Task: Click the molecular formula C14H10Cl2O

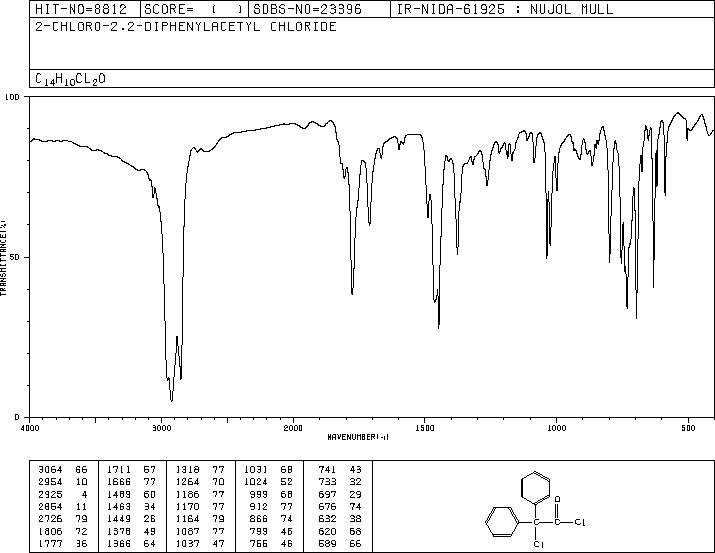Action: (70, 79)
